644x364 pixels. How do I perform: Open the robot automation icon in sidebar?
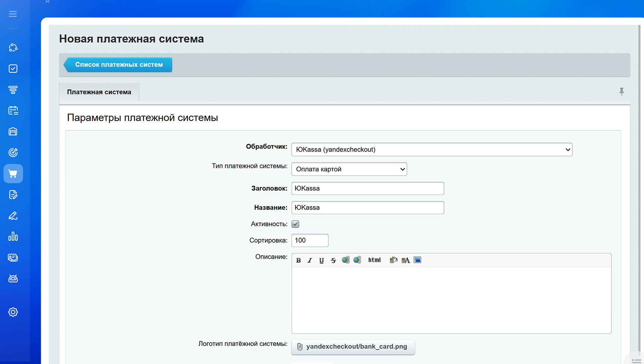coord(13,279)
